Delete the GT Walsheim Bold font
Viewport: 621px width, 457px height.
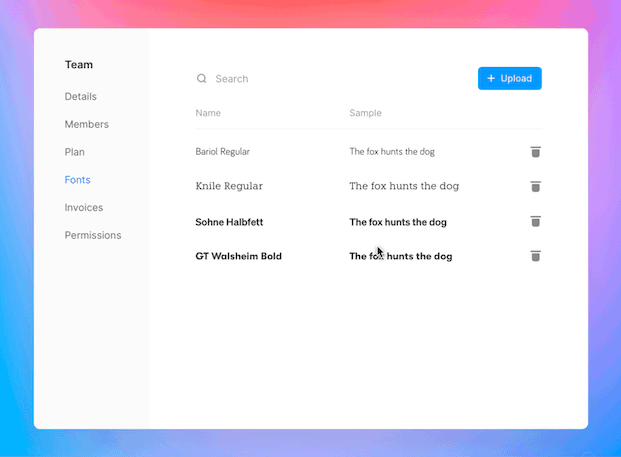[x=535, y=256]
